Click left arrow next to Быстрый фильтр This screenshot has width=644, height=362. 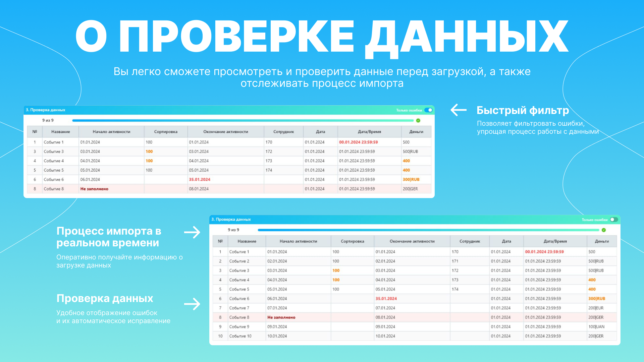pos(458,110)
